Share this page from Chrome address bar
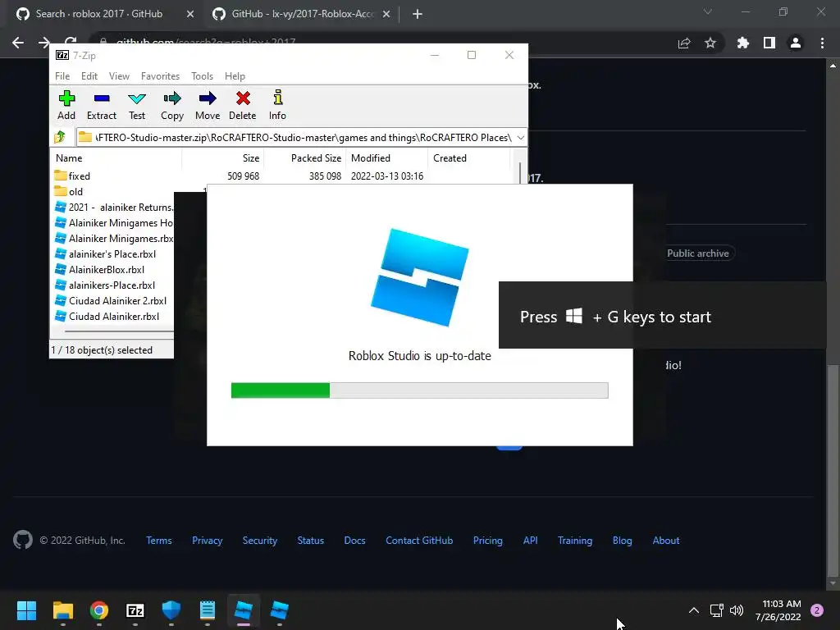Viewport: 840px width, 630px height. pos(684,43)
